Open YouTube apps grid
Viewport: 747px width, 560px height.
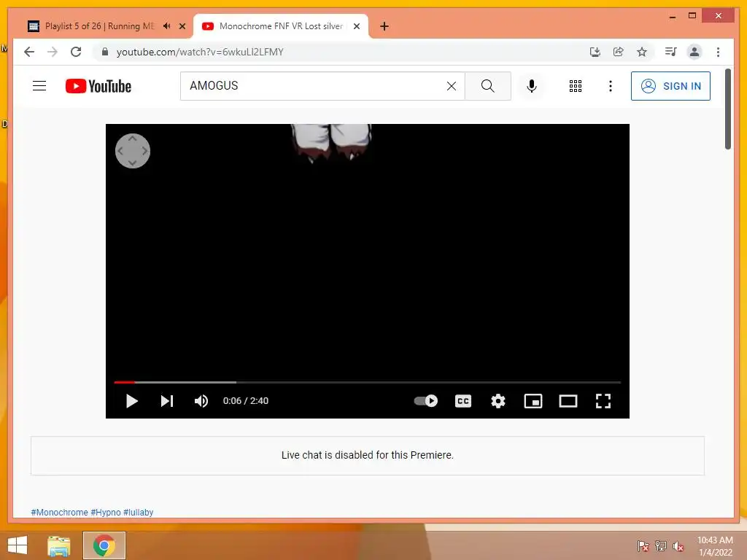coord(576,86)
